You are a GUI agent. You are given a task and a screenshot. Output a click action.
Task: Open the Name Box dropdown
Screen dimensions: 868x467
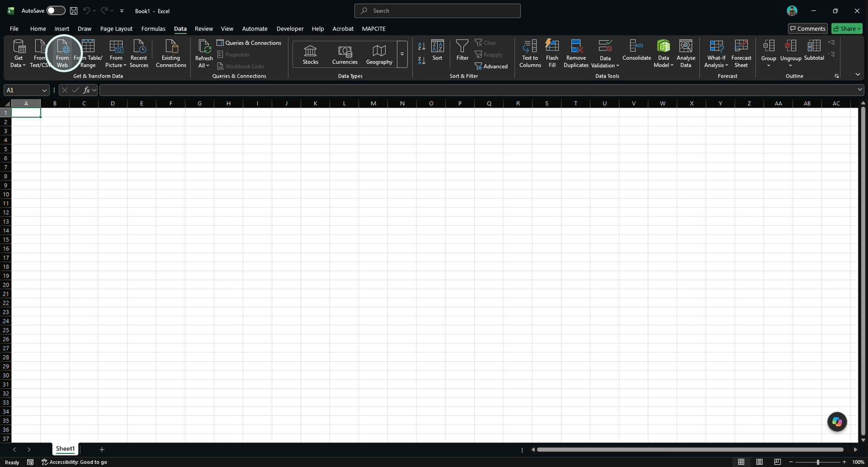(x=44, y=90)
